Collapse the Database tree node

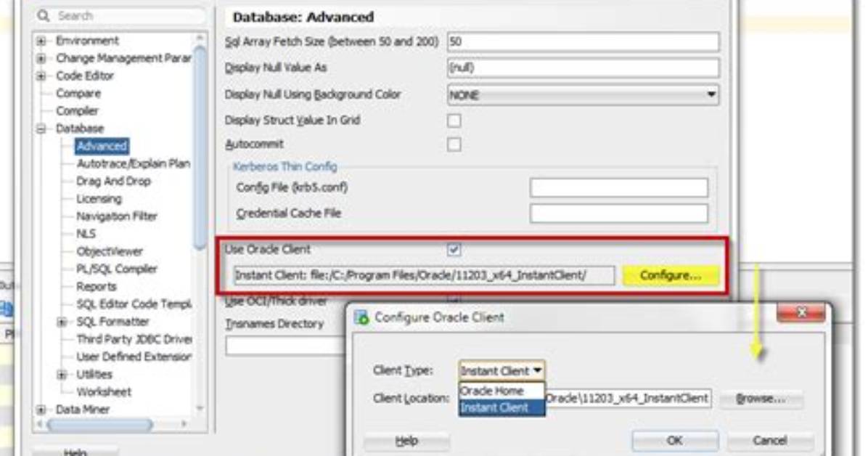[x=41, y=129]
